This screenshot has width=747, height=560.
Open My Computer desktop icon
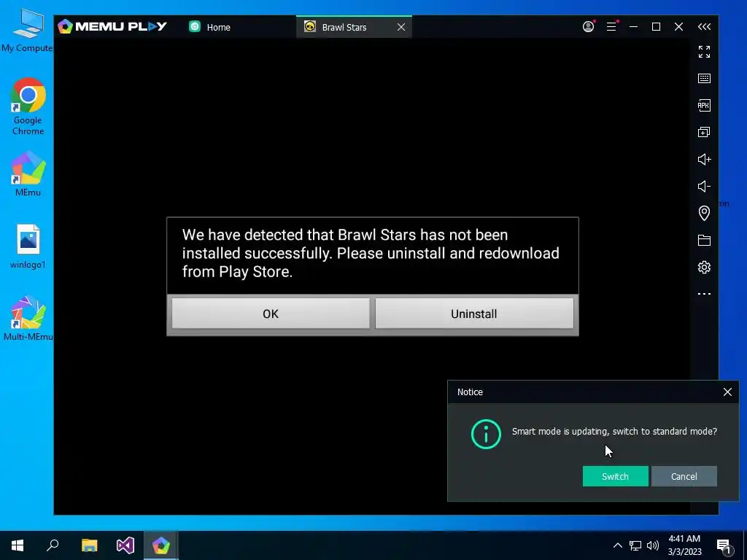coord(27,31)
